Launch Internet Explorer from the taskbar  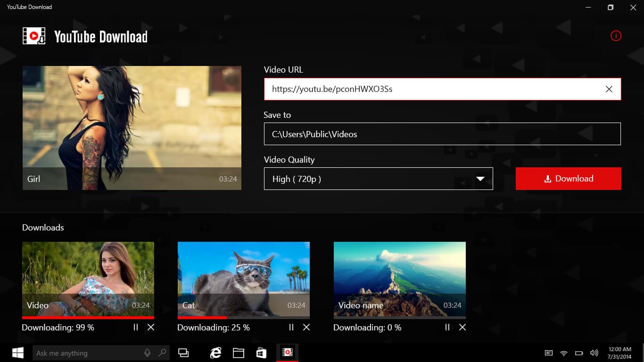pyautogui.click(x=215, y=353)
